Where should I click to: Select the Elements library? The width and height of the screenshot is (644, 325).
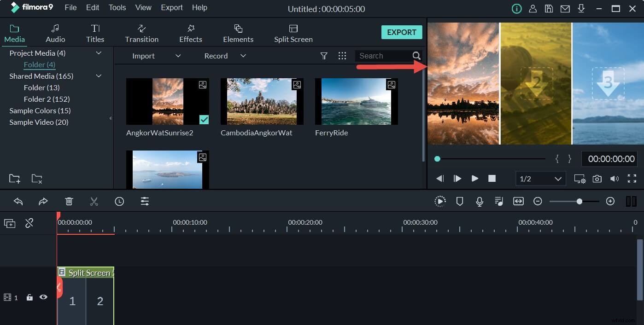[x=238, y=32]
